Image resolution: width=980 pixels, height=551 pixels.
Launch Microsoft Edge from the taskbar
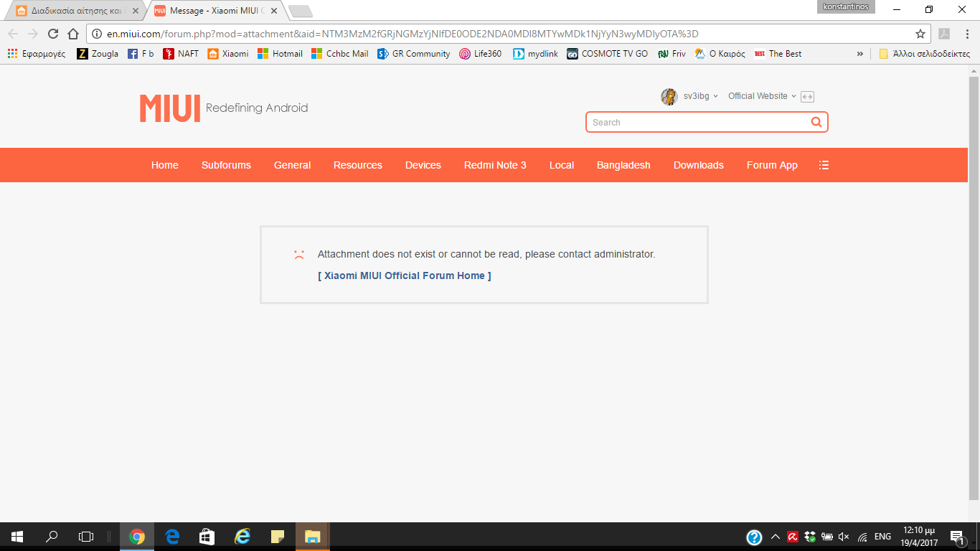pos(172,537)
